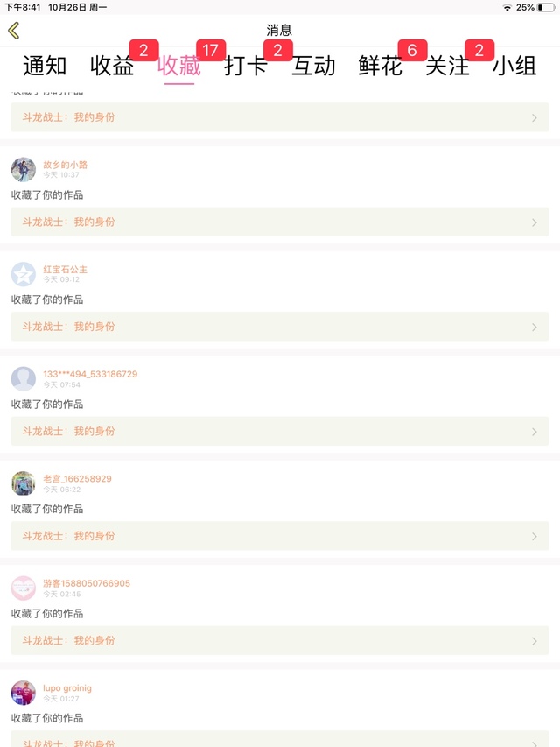Select the 打卡 tab
Image resolution: width=560 pixels, height=747 pixels.
tap(246, 66)
